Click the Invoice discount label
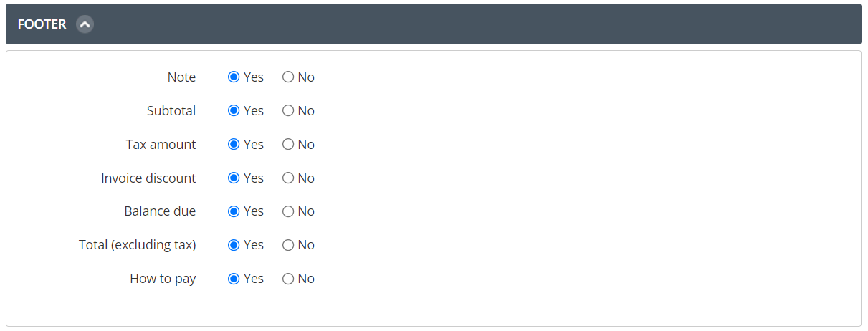868x331 pixels. [148, 178]
